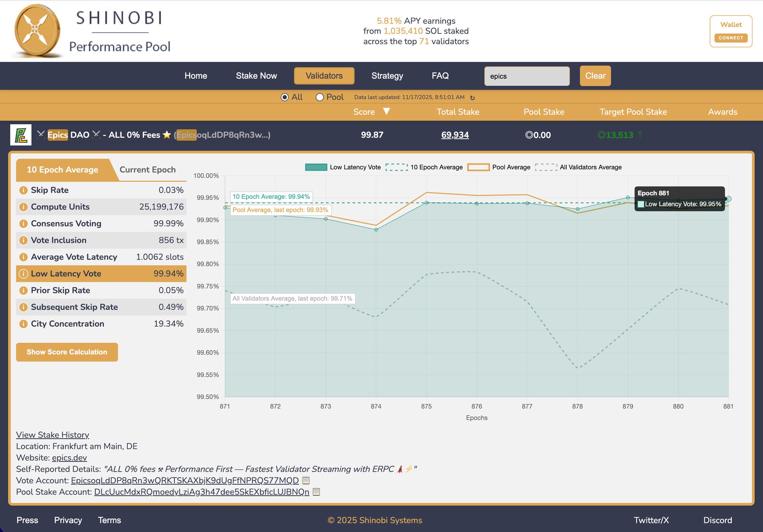The height and width of the screenshot is (532, 763).
Task: Select the Pool radio button
Action: tap(320, 97)
